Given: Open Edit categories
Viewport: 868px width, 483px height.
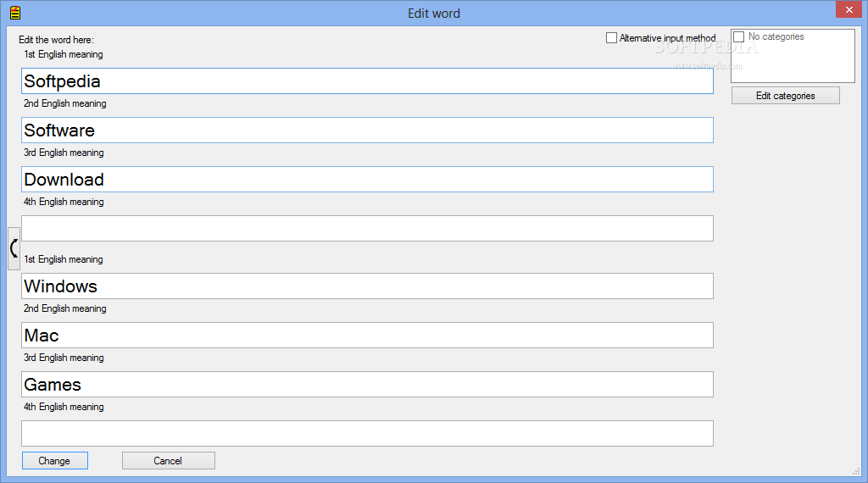Looking at the screenshot, I should coord(785,95).
